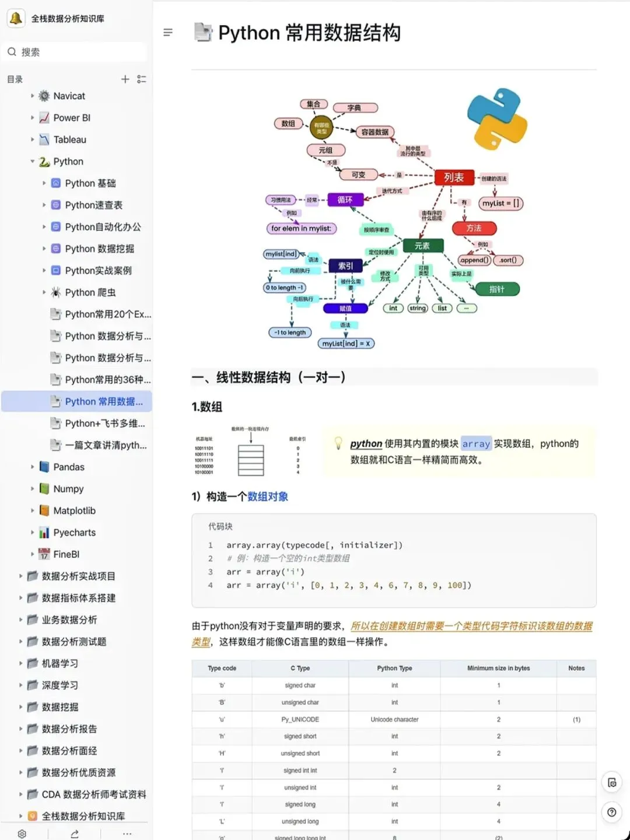The image size is (630, 840).
Task: Open Python+飞书多维... document
Action: click(x=105, y=423)
